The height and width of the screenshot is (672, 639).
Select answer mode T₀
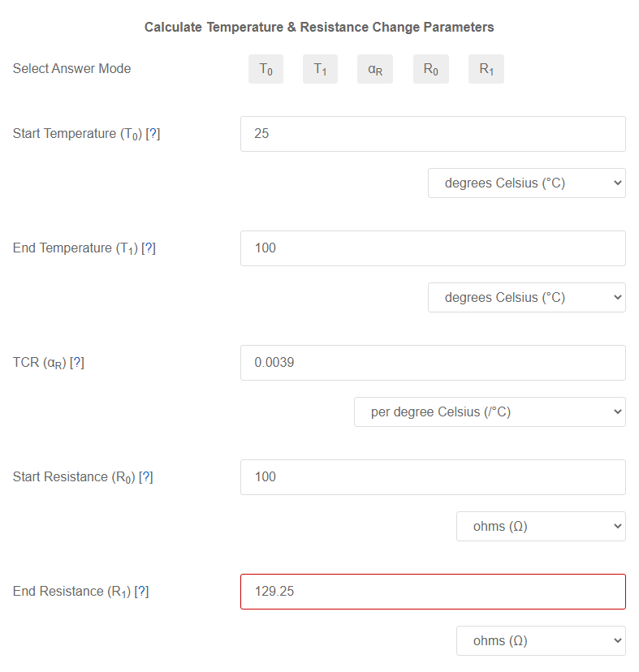pyautogui.click(x=266, y=68)
